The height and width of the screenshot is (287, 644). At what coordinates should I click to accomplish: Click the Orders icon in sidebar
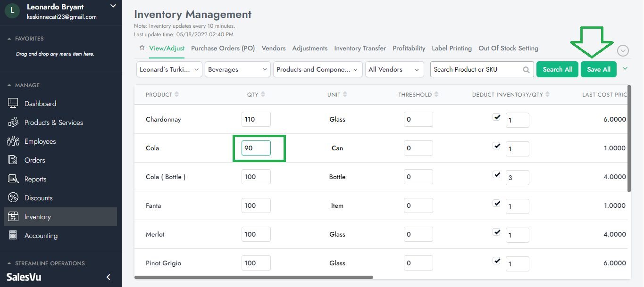[x=13, y=160]
